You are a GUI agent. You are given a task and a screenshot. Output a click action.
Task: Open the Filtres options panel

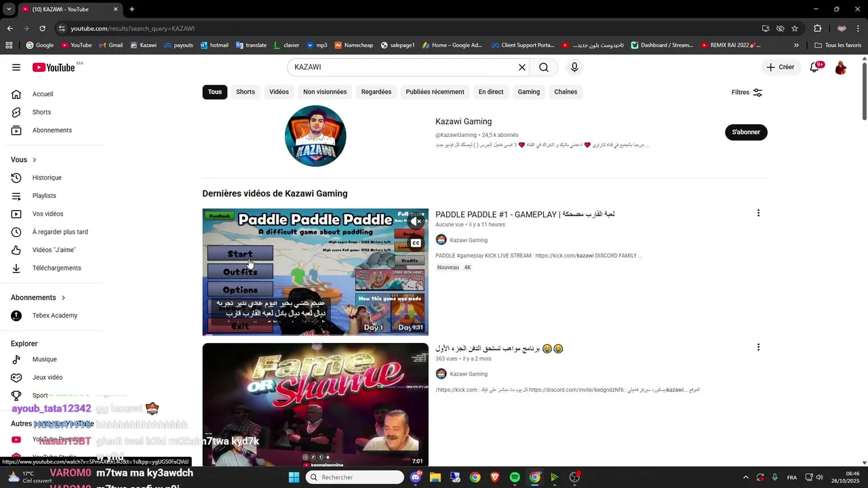[x=747, y=92]
